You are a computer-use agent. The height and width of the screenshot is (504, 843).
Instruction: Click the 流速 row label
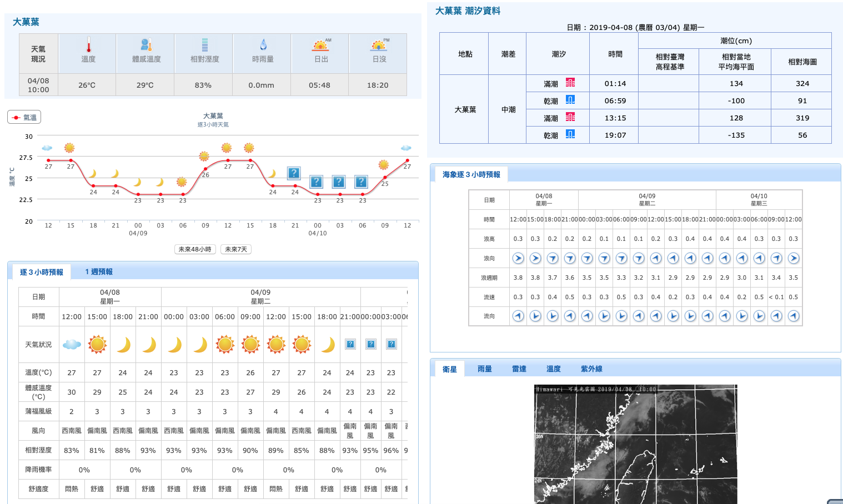tap(489, 297)
